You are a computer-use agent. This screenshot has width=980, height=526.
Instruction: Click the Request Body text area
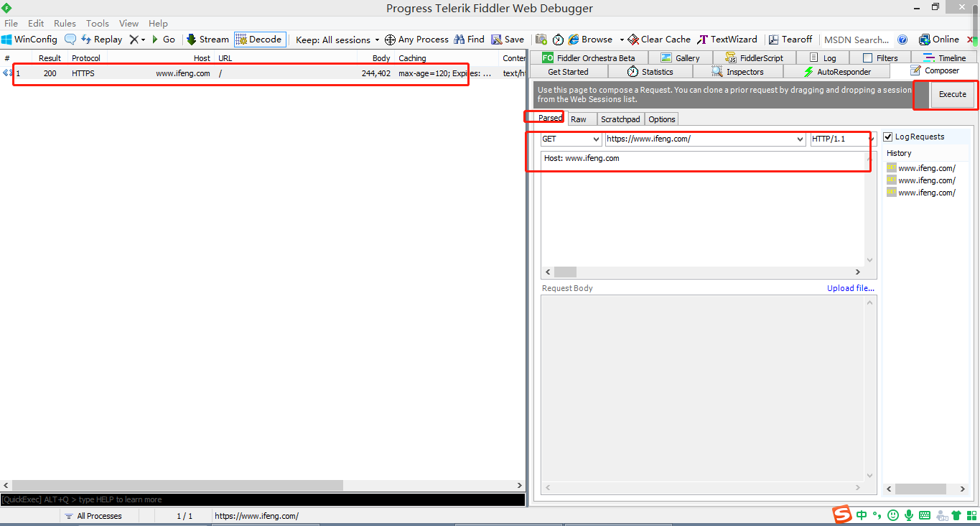tap(704, 389)
